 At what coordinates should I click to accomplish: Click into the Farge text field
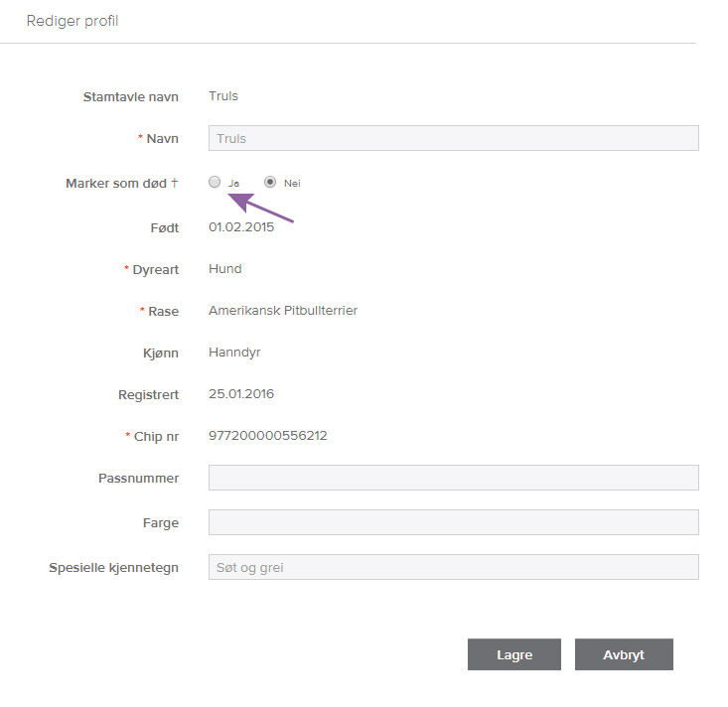pos(453,522)
